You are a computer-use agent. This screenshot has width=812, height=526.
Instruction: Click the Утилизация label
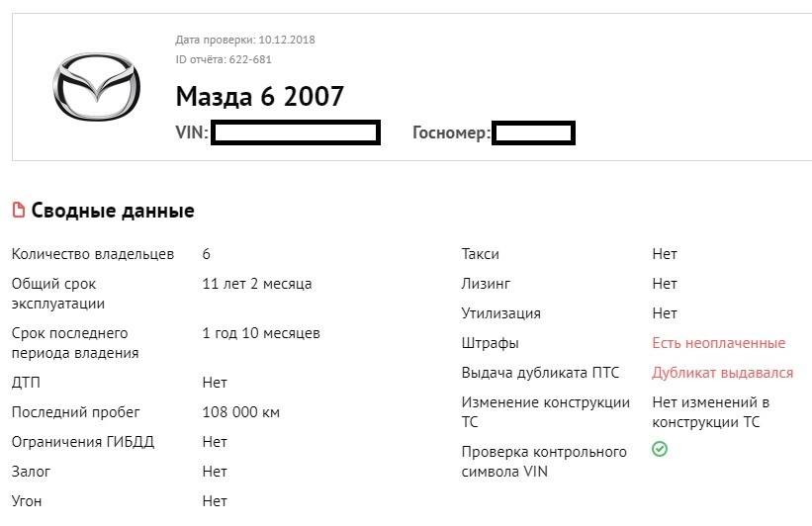click(x=501, y=313)
